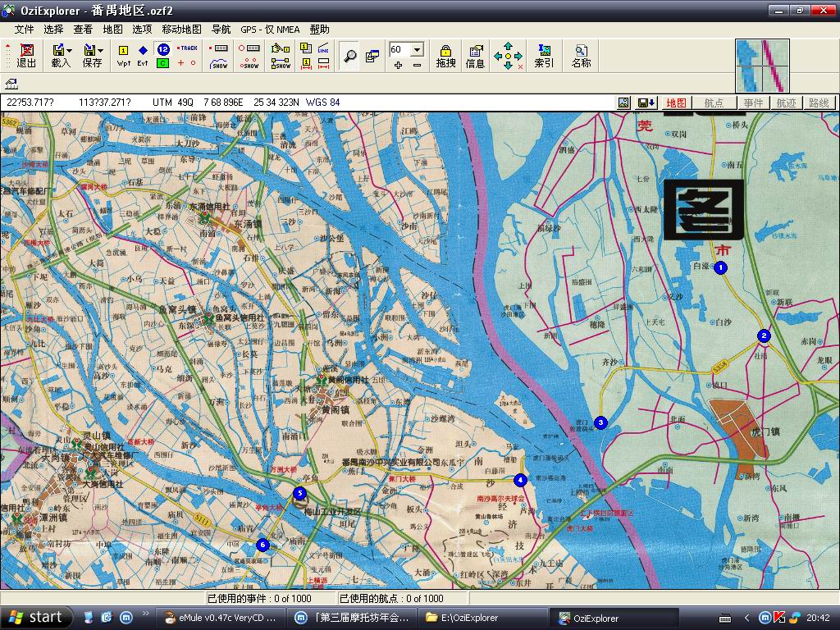Switch to E:\OziExplorer folder taskbar window
Screen dimensions: 840x630
(484, 618)
